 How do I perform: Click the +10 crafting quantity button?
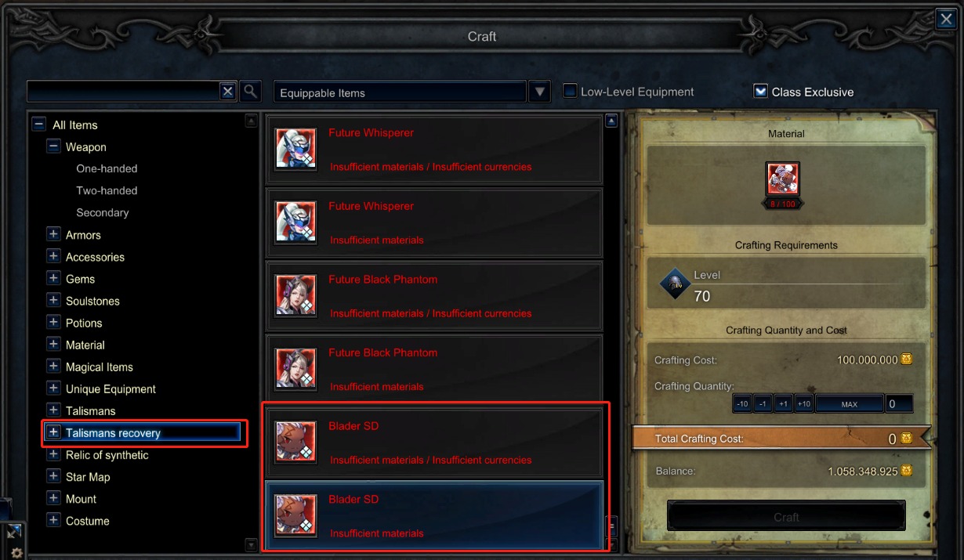click(803, 404)
